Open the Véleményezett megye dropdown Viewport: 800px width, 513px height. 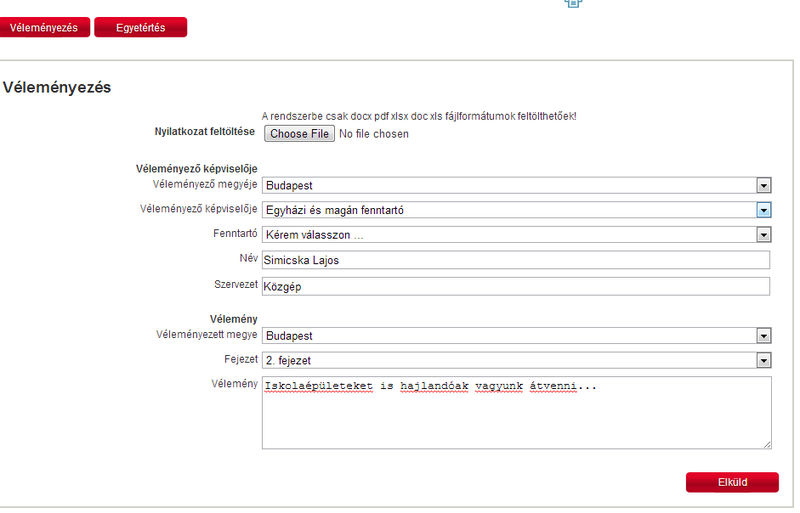coord(516,336)
